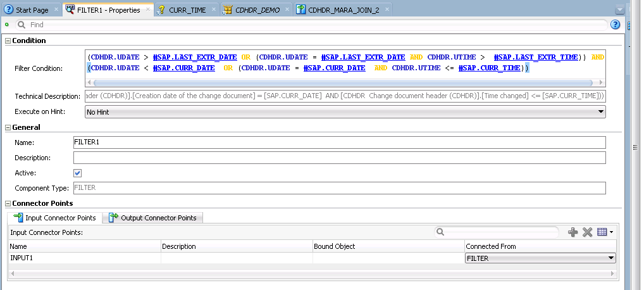Click the Start Page help icon
This screenshot has width=644, height=290.
(x=8, y=10)
